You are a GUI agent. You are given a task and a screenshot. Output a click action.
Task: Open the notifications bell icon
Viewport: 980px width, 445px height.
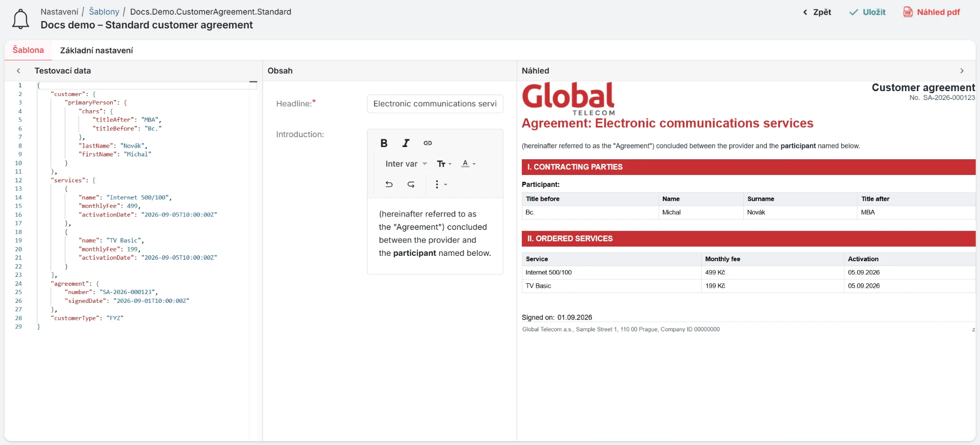(21, 19)
